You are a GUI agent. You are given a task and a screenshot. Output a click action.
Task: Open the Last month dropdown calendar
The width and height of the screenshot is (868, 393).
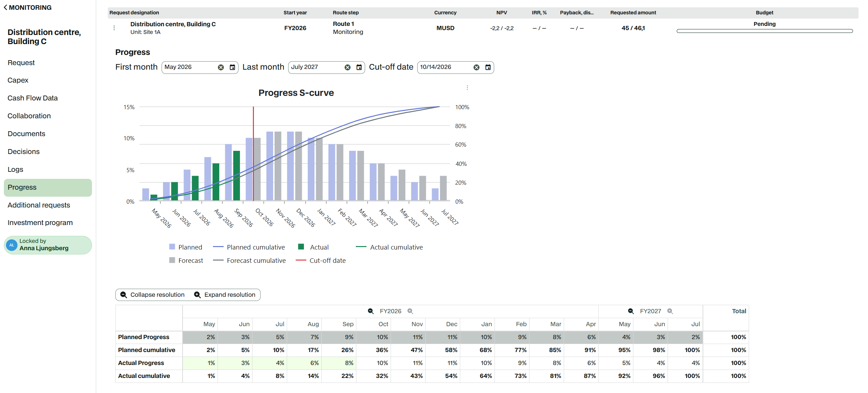359,67
